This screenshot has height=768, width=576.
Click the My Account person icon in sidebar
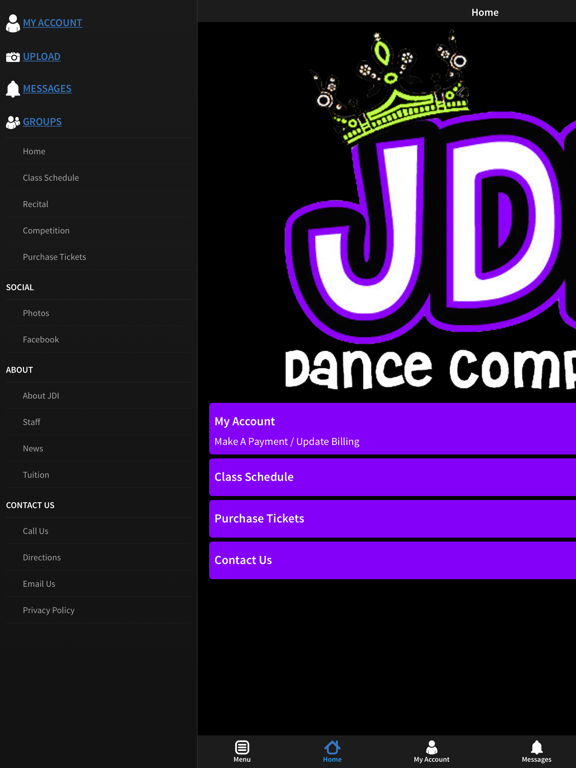click(13, 23)
